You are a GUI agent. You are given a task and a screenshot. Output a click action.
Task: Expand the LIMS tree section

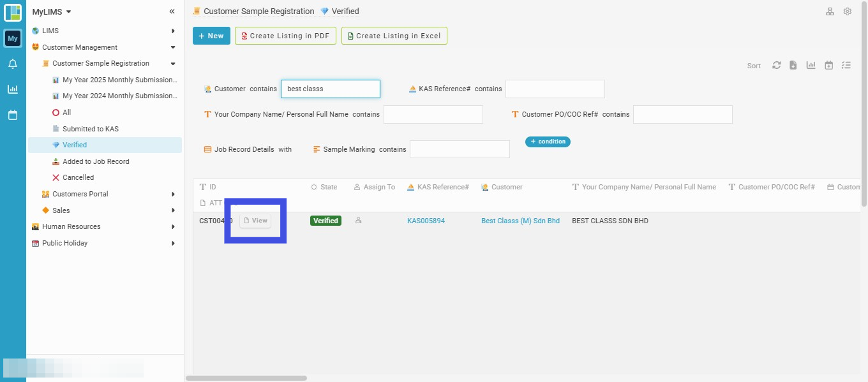[x=173, y=31]
